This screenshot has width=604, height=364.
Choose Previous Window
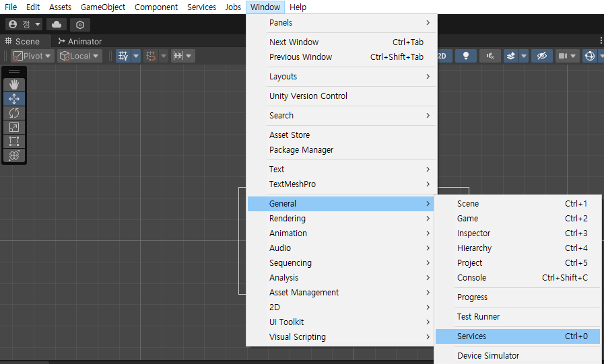point(341,57)
